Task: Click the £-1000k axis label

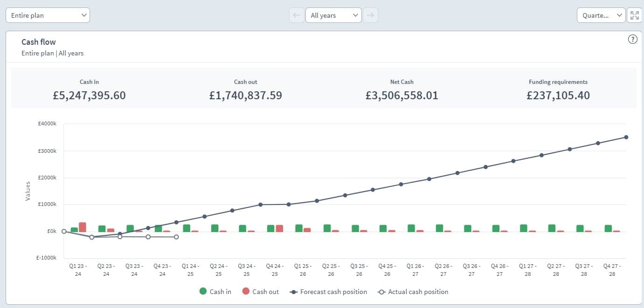Action: [47, 258]
